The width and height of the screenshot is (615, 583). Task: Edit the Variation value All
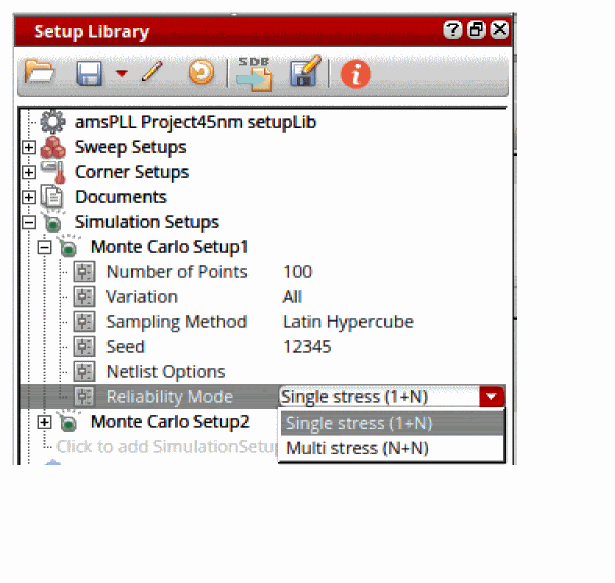pyautogui.click(x=292, y=297)
